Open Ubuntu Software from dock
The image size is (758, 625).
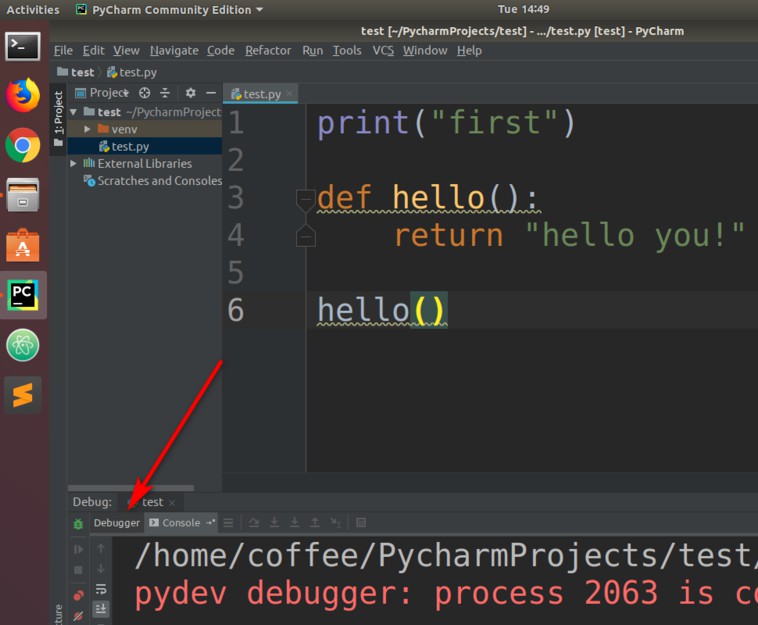[x=23, y=245]
